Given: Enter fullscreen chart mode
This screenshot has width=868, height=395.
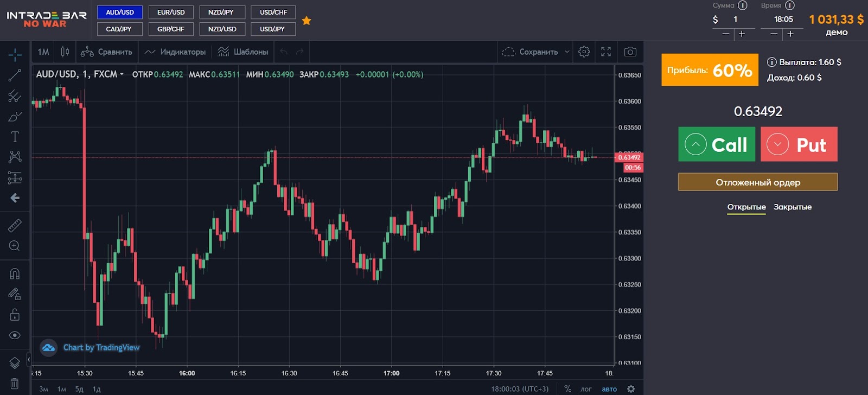Looking at the screenshot, I should click(606, 52).
